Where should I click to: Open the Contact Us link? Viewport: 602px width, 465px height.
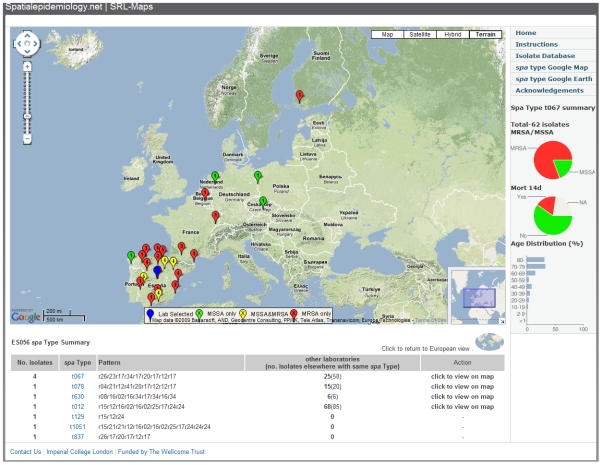(x=25, y=452)
